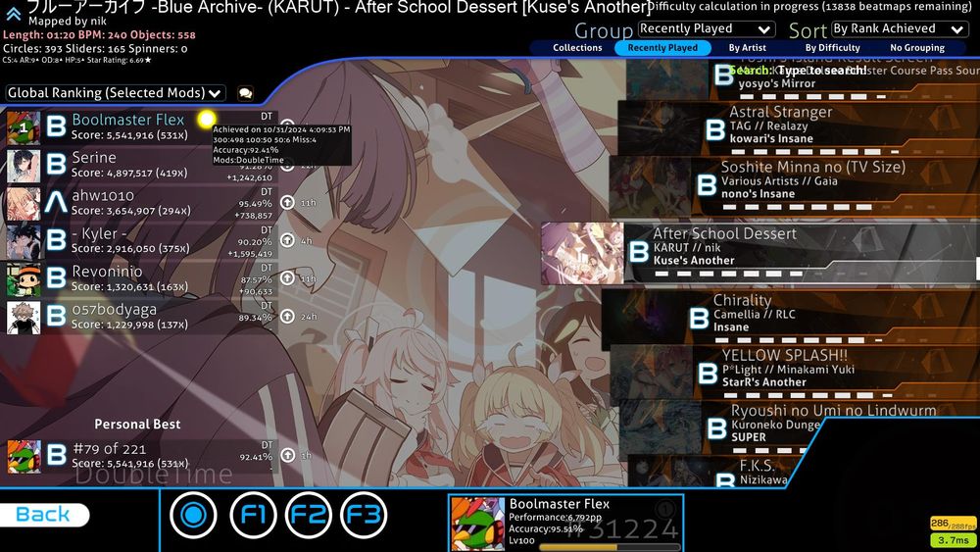
Task: Open Revoninio's score of 1,320,631
Action: (140, 279)
